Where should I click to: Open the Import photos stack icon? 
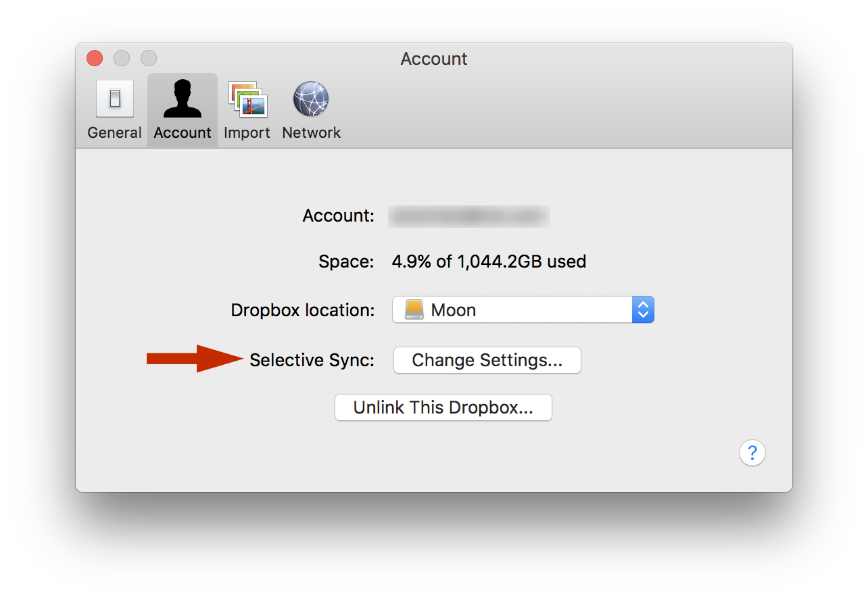[247, 99]
